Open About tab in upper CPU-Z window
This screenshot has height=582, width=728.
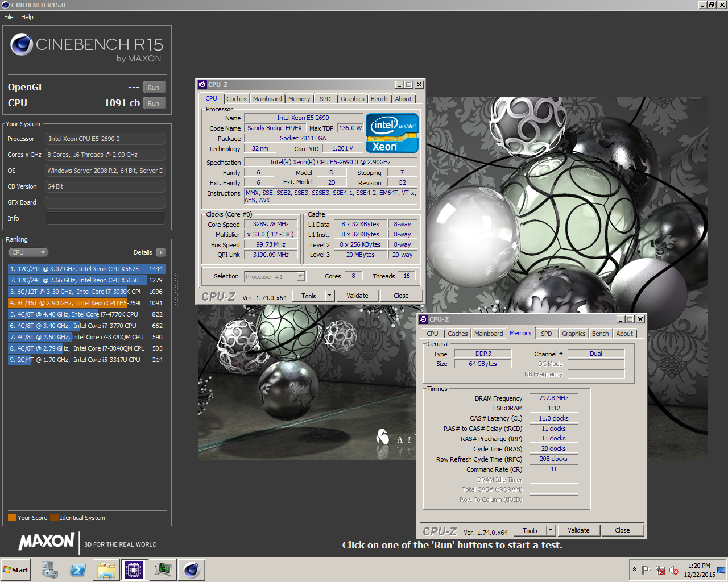click(x=403, y=99)
